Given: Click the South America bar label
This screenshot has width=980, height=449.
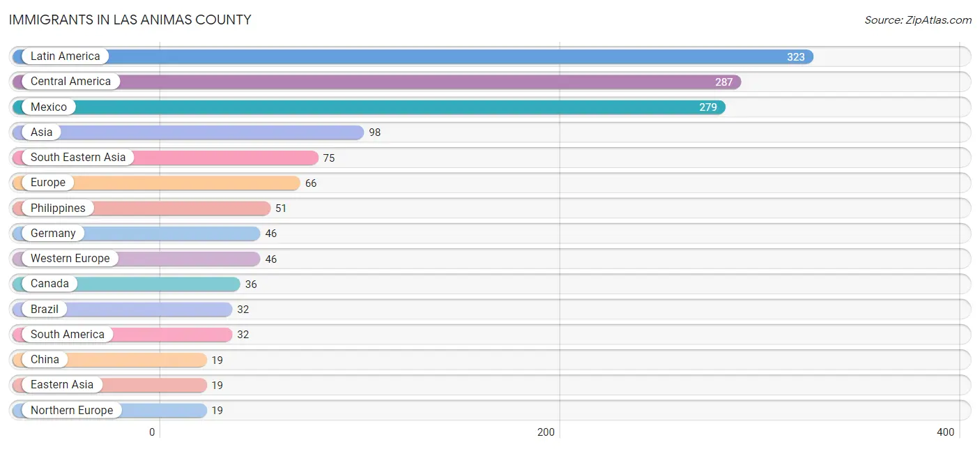Looking at the screenshot, I should coord(68,335).
